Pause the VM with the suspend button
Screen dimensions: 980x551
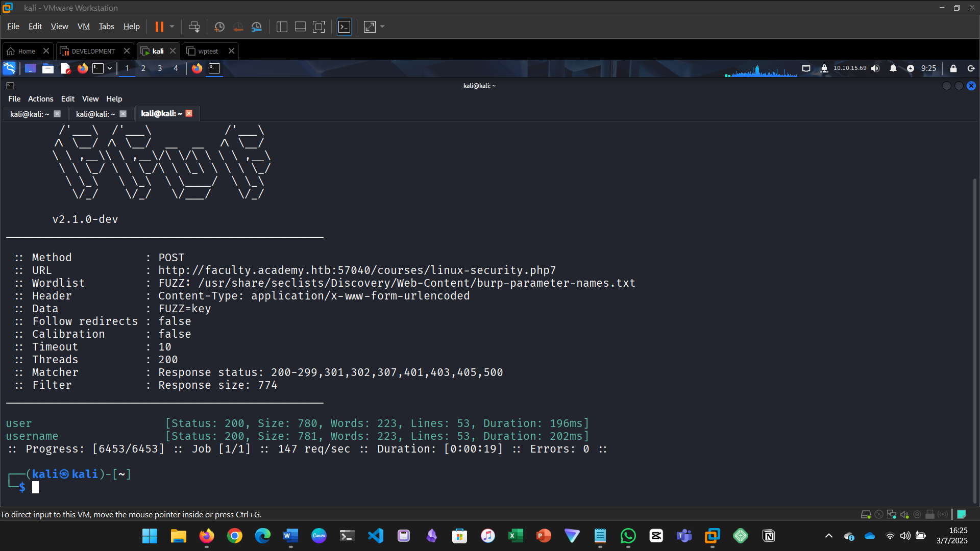pos(159,27)
